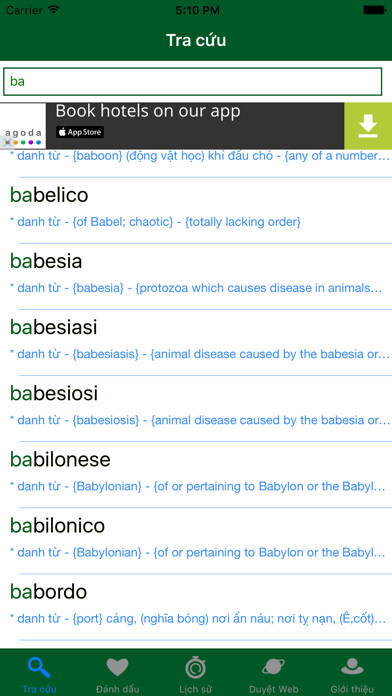Select the word entry babelico

tap(196, 210)
